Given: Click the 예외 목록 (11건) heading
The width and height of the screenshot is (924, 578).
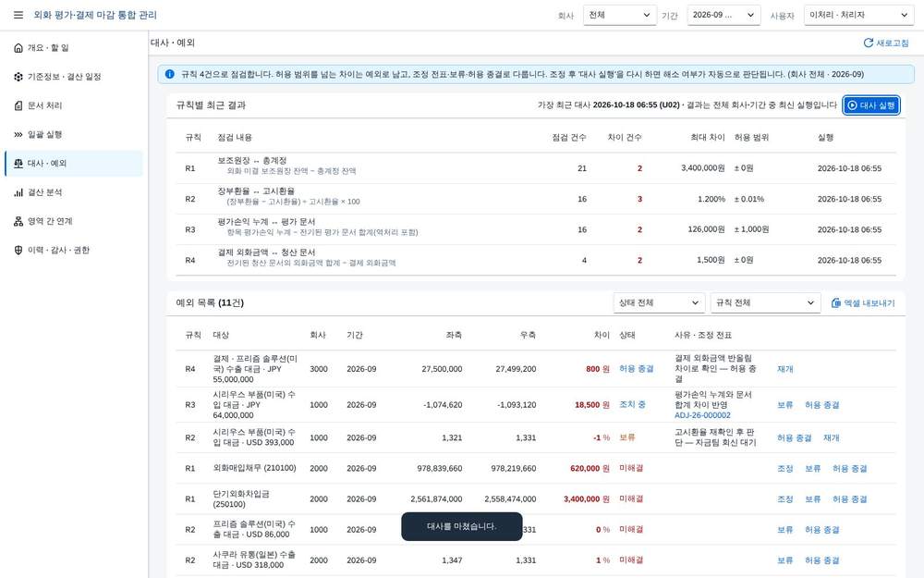Looking at the screenshot, I should [210, 302].
